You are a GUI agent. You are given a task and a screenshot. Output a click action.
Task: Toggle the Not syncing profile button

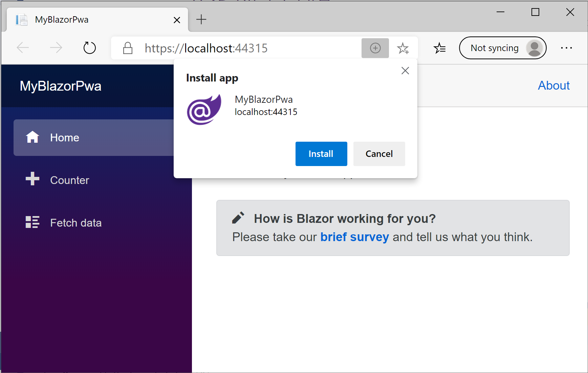[502, 48]
